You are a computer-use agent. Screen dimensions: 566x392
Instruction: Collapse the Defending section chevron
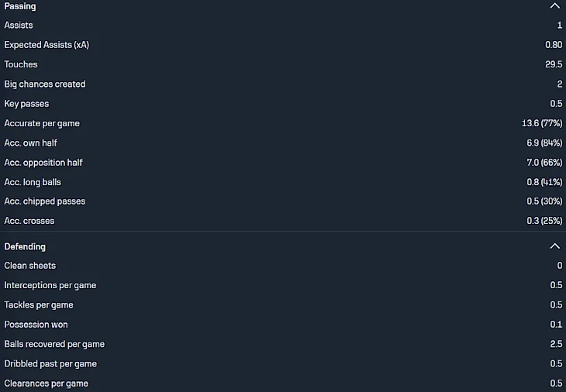click(554, 246)
